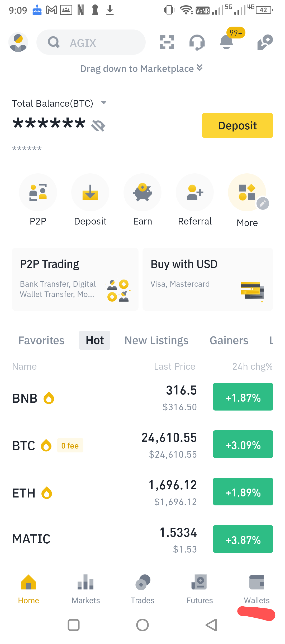This screenshot has width=285, height=644.
Task: Open the More shortcuts icon
Action: (247, 192)
